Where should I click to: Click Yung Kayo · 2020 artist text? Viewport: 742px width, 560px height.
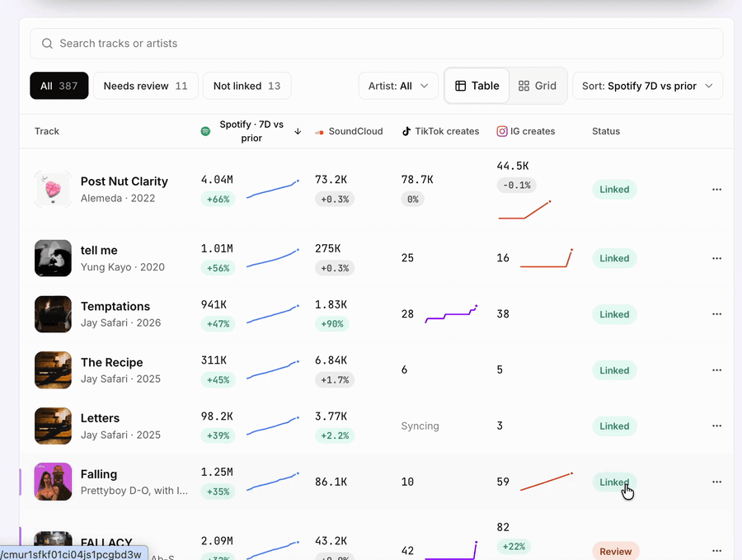click(123, 267)
